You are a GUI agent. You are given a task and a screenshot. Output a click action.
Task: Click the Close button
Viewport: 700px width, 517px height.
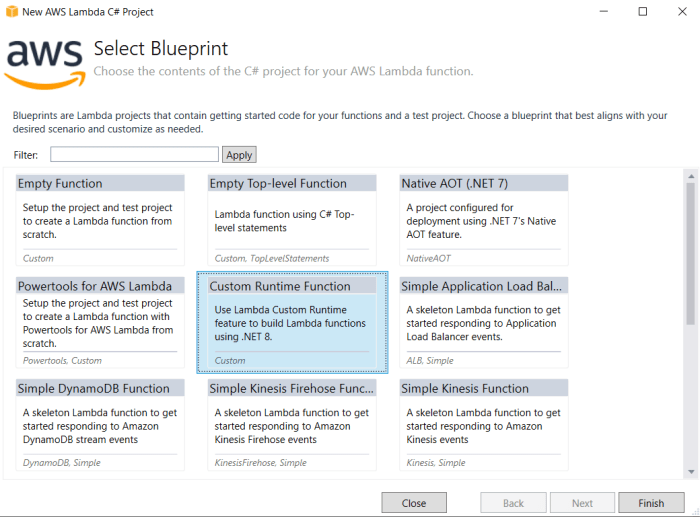coord(414,503)
